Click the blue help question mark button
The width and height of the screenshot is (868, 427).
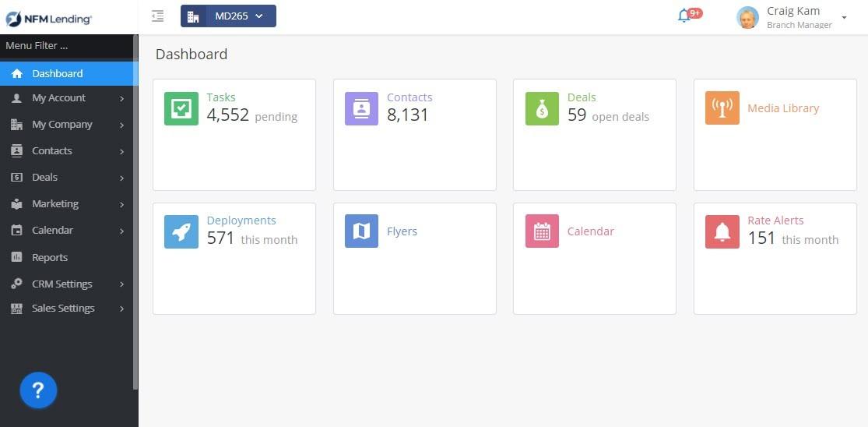click(38, 390)
